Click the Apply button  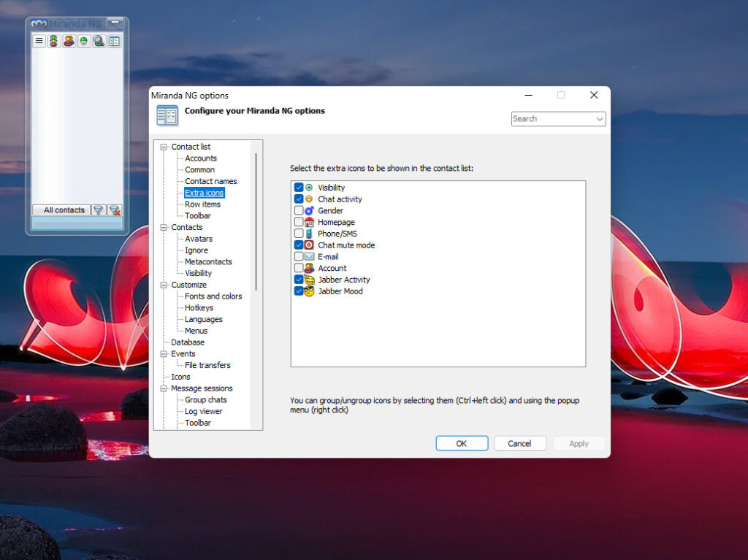pyautogui.click(x=579, y=443)
